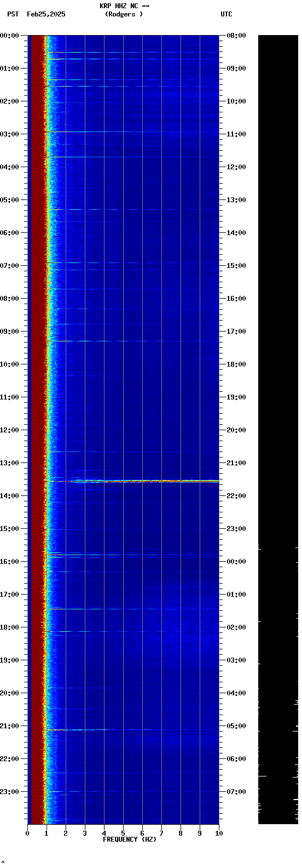The width and height of the screenshot is (302, 868).
Task: Click the 5 Hz frequency tick label
Action: (x=123, y=833)
